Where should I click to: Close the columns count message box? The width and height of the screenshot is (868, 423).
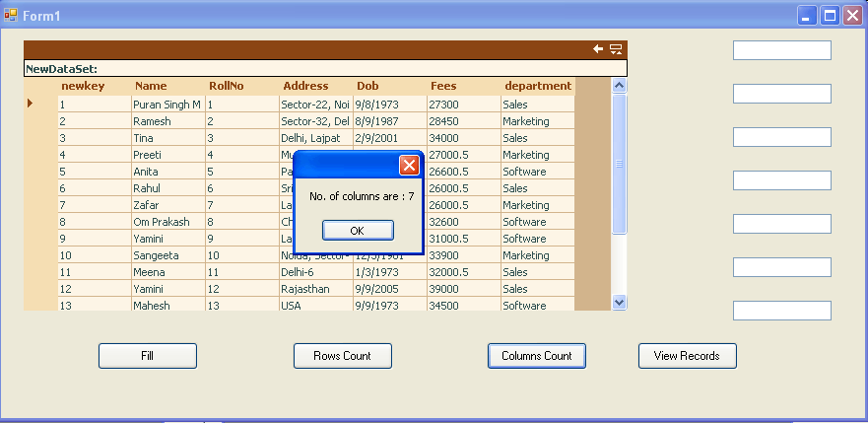click(x=409, y=165)
